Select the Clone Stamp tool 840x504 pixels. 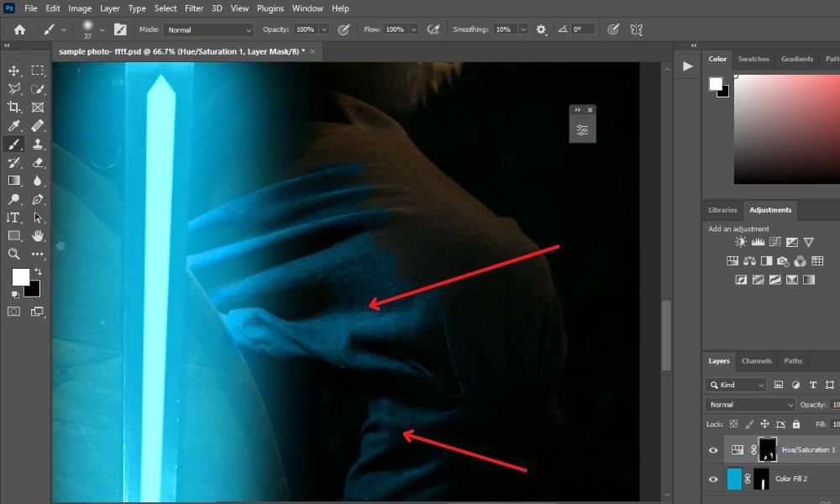tap(38, 144)
